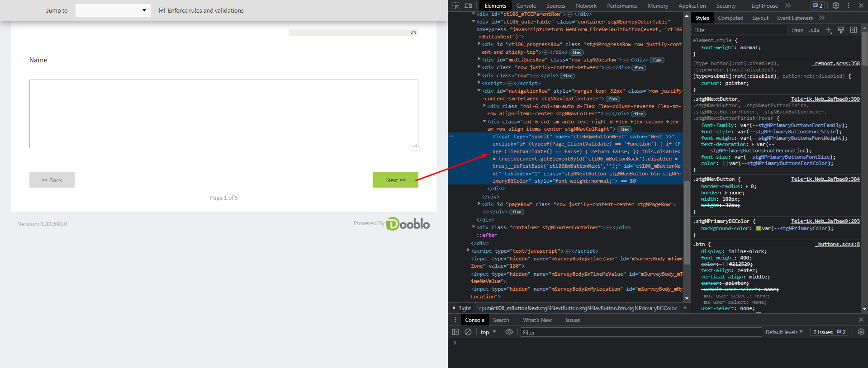868x368 pixels.
Task: Click the flex badge next to pageRow
Action: click(x=517, y=212)
